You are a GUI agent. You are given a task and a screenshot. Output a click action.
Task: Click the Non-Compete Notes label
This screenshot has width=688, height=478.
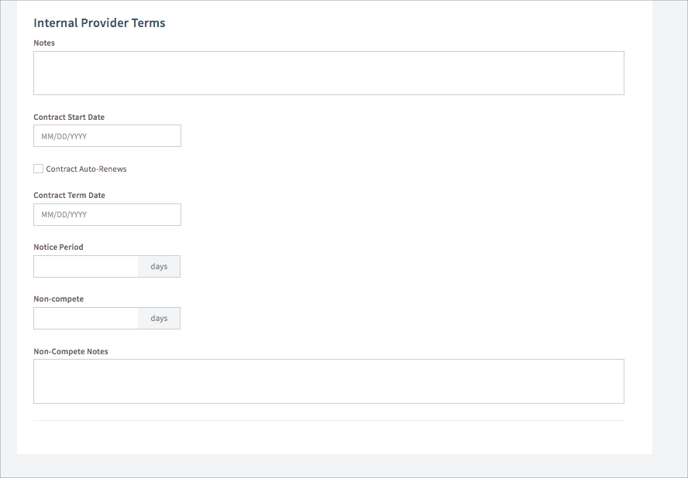[71, 351]
